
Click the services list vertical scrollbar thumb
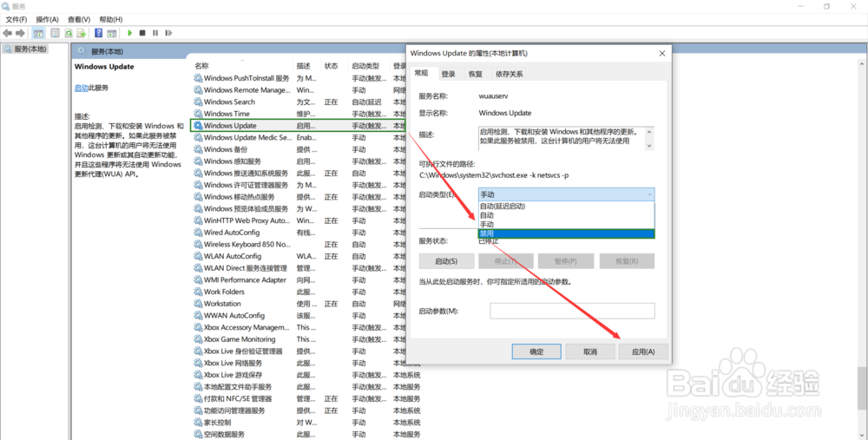click(863, 389)
